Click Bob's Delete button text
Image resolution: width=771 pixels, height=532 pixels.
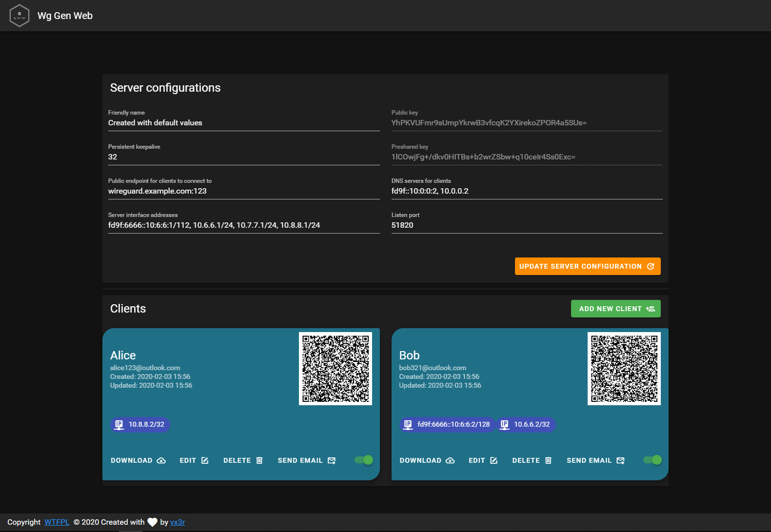(526, 460)
